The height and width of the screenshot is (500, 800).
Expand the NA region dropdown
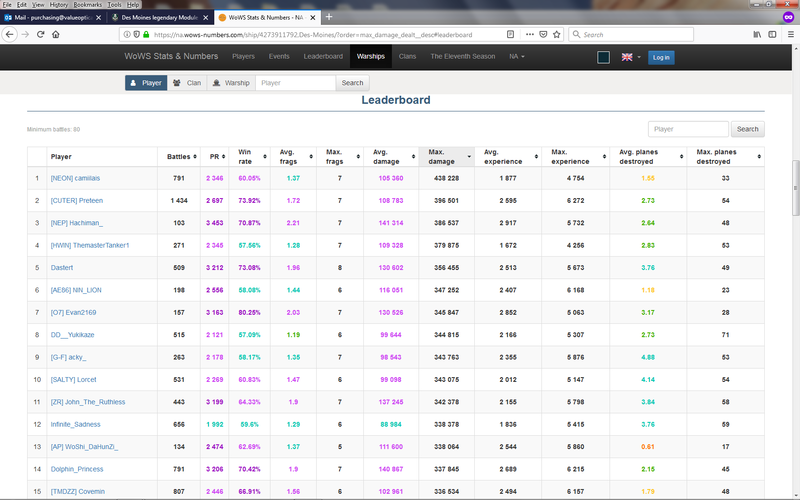coord(517,57)
